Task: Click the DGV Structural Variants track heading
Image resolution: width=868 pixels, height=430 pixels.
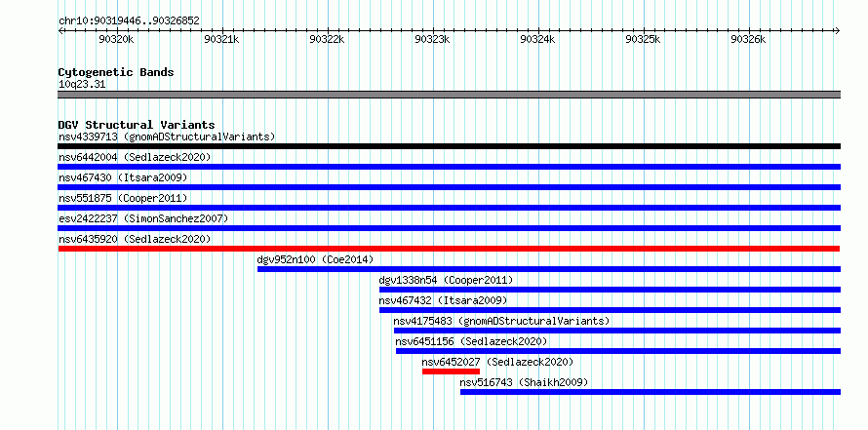Action: coord(137,125)
